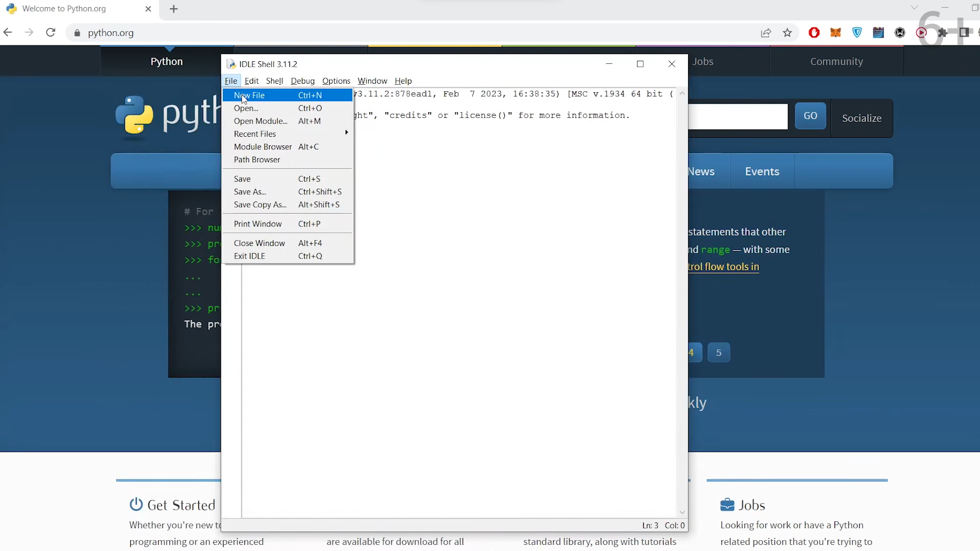Switch to the Community top tab
980x551 pixels.
click(x=837, y=61)
